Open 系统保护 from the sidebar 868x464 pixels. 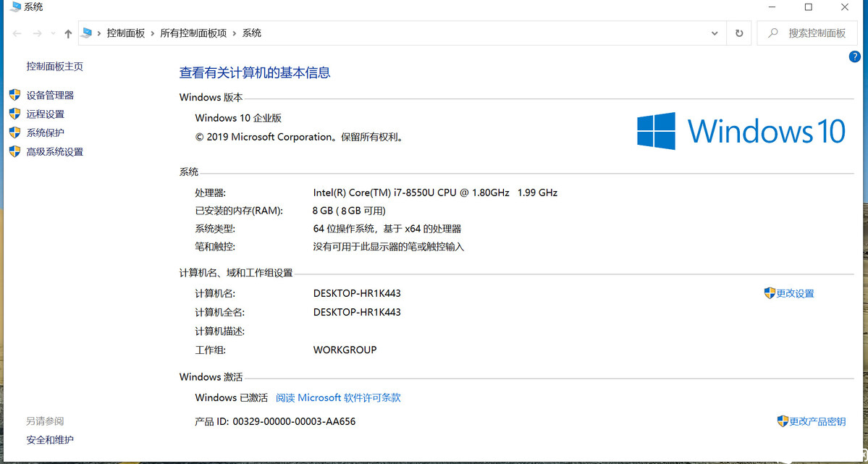46,133
